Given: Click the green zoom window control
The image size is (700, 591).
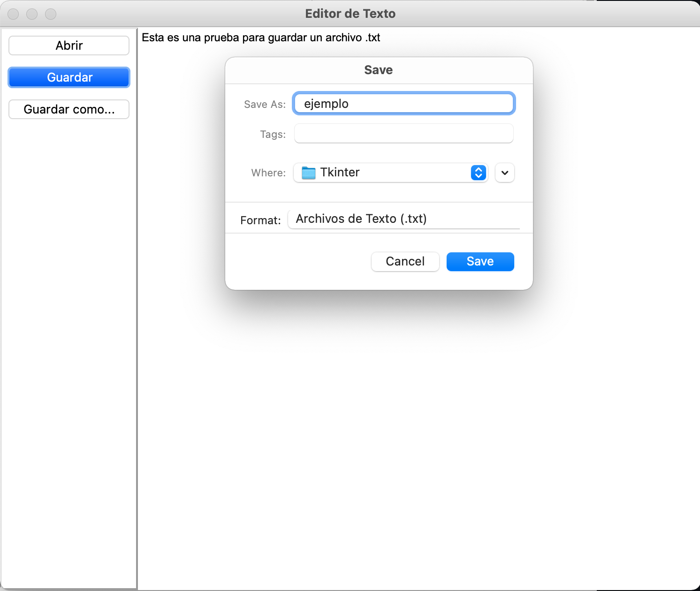Looking at the screenshot, I should 50,14.
